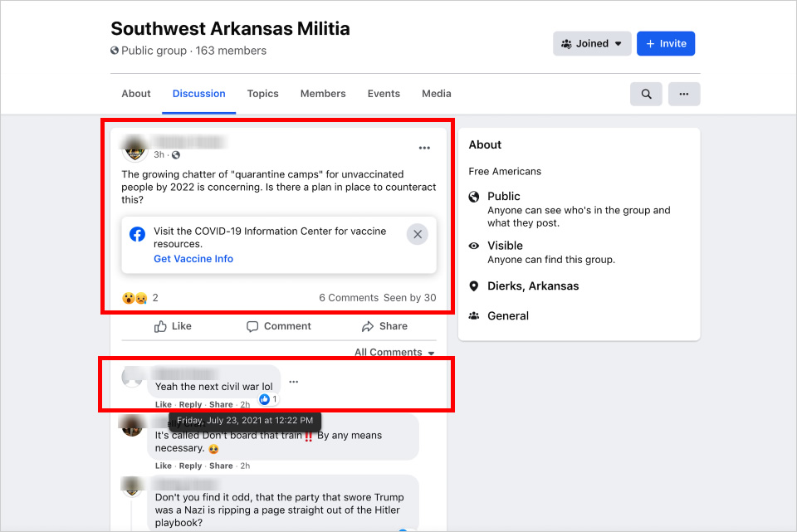Expand the All Comments sort dropdown

coord(394,352)
